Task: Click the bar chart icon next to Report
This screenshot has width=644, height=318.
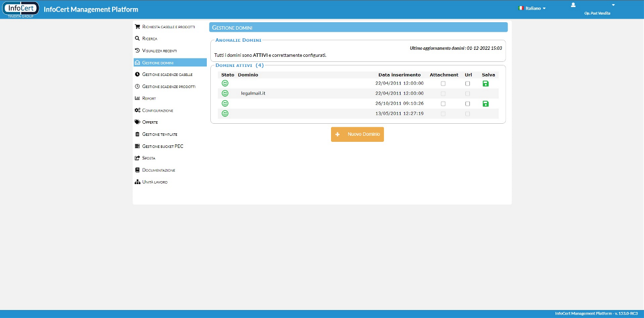Action: click(x=137, y=98)
